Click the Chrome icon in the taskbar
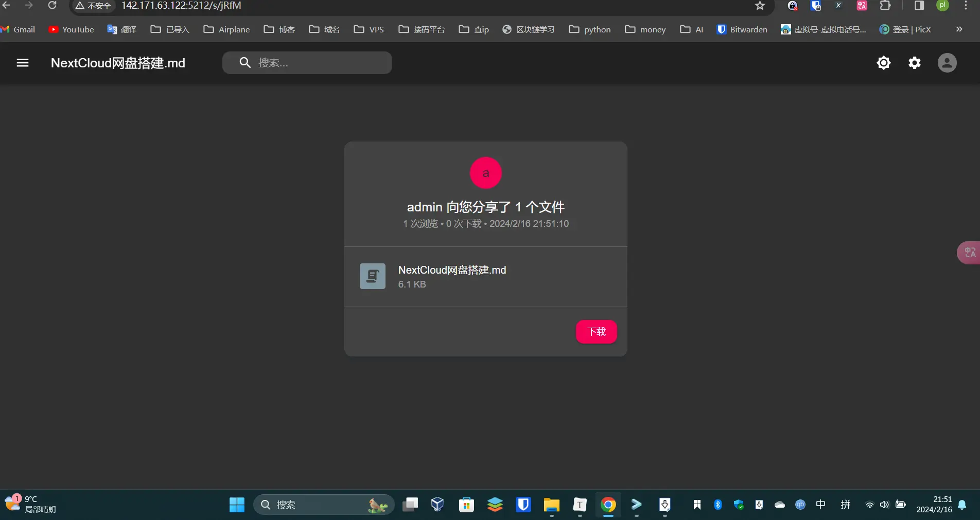The height and width of the screenshot is (520, 980). click(x=608, y=505)
